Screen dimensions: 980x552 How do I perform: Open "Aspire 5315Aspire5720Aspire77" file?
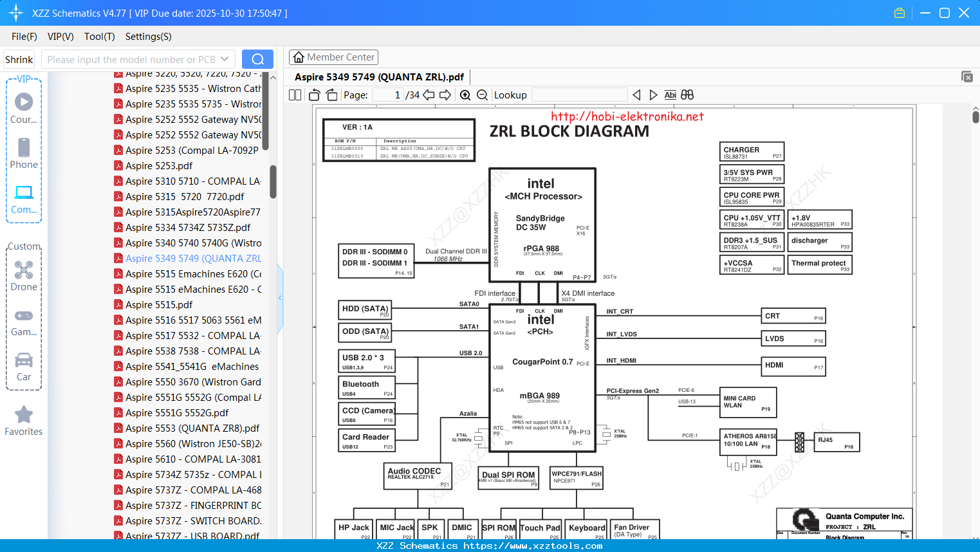pyautogui.click(x=188, y=212)
